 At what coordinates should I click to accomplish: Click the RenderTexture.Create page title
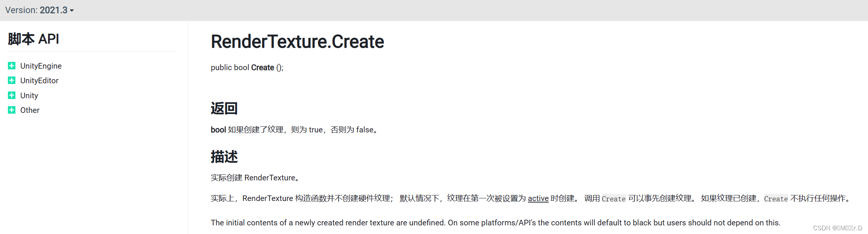click(297, 42)
